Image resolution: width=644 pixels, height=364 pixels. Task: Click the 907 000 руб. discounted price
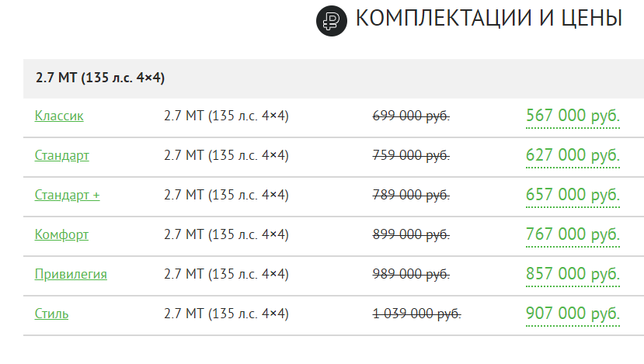573,314
